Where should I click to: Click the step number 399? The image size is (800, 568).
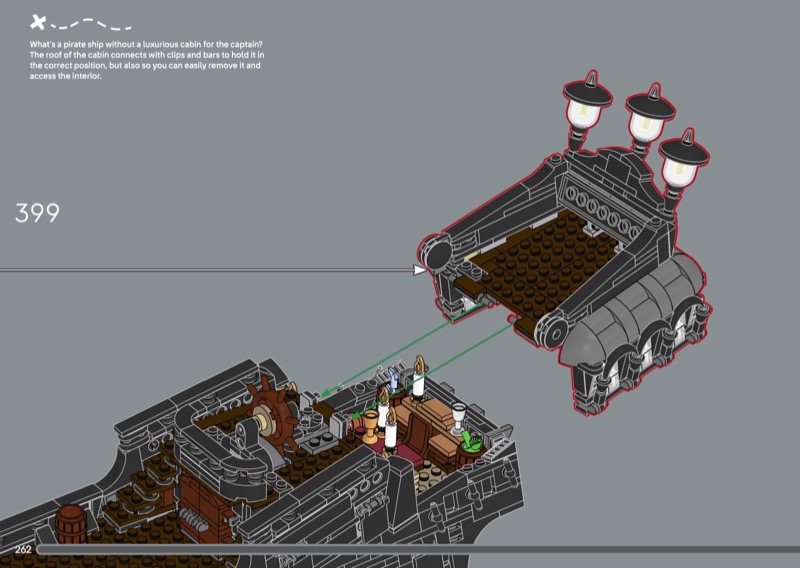coord(38,213)
